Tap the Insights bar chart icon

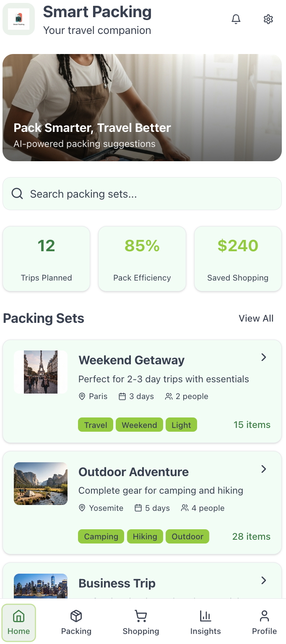[x=205, y=616]
